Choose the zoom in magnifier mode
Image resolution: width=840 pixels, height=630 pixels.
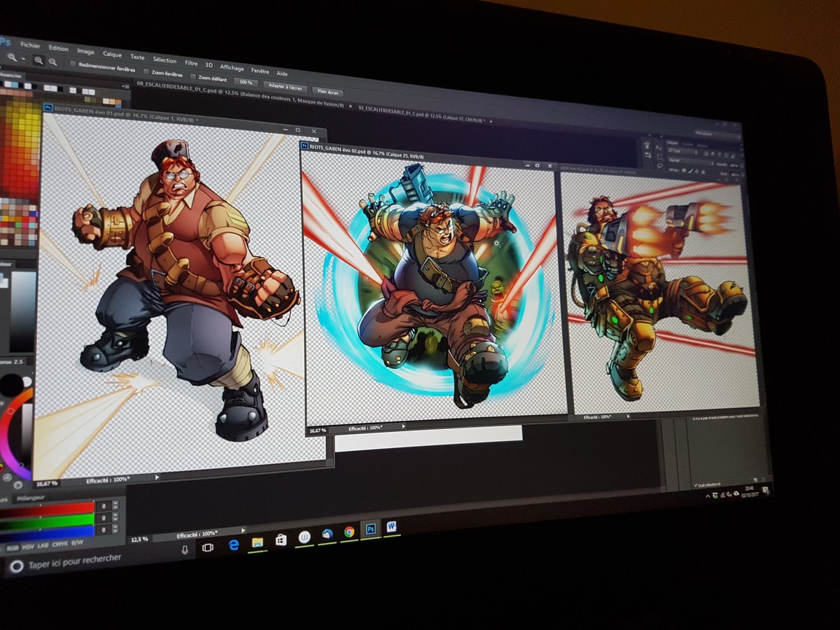[x=38, y=60]
